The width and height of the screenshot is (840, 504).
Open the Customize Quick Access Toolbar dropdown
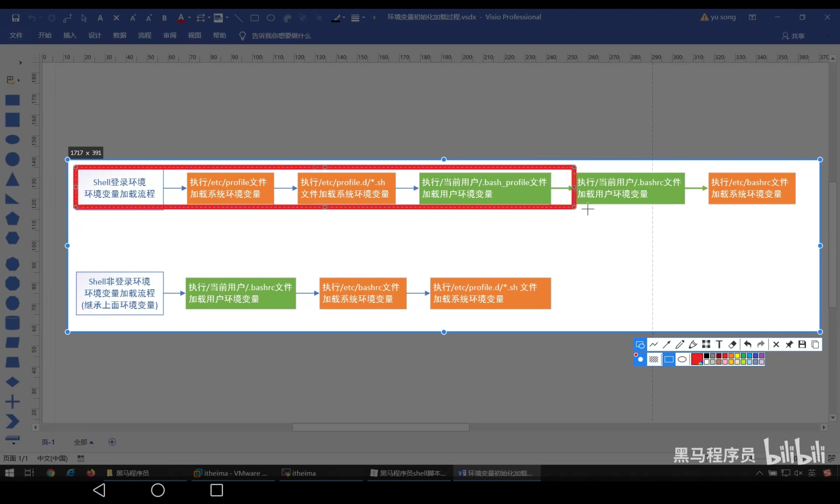pyautogui.click(x=374, y=18)
